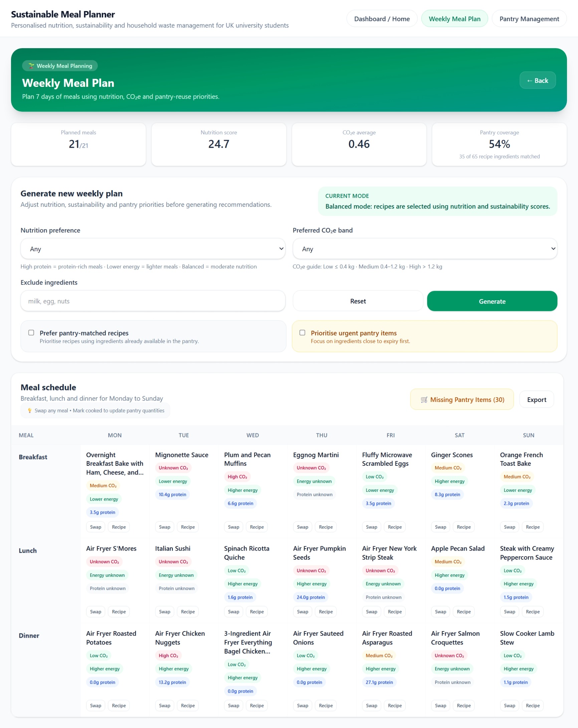
Task: Click the Breakfast row label
Action: [33, 457]
